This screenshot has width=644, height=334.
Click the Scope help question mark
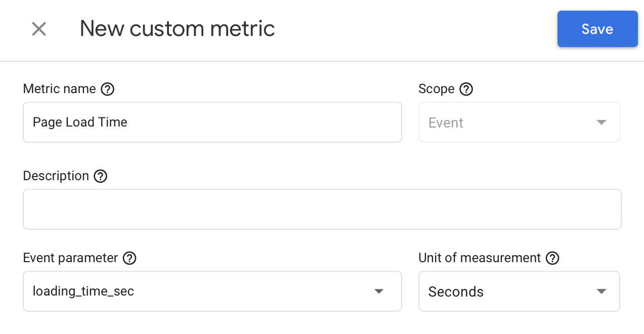(x=466, y=90)
